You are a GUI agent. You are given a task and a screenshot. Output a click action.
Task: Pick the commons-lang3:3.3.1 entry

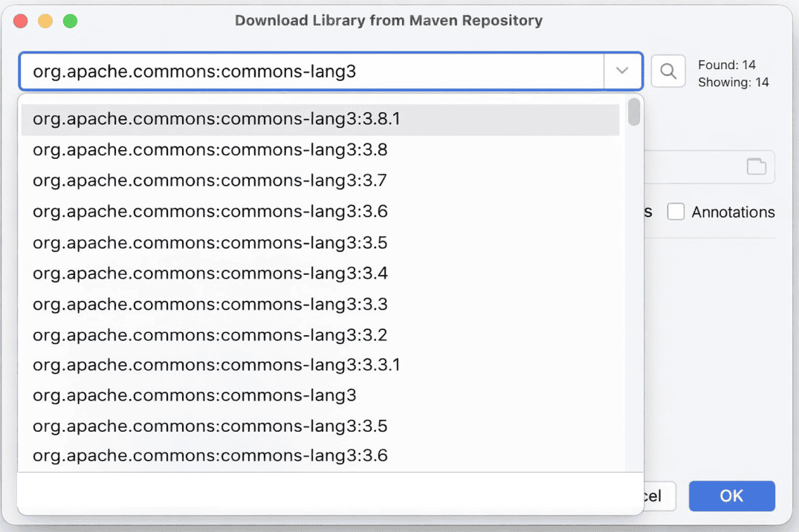217,365
